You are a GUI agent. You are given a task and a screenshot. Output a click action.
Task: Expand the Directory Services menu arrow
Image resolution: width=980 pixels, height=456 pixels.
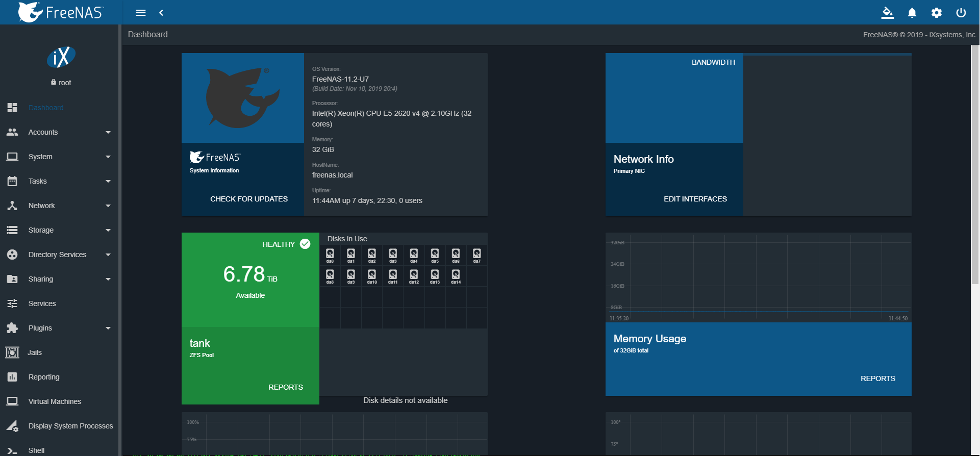pos(108,255)
